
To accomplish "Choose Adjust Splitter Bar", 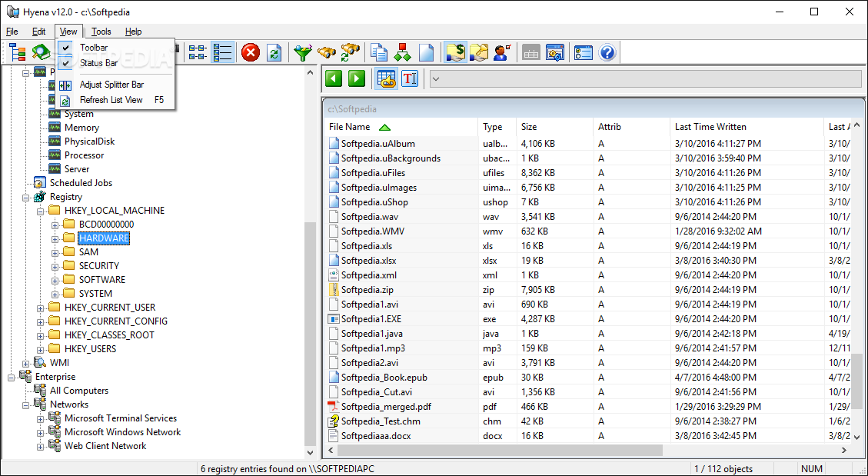I will 116,85.
